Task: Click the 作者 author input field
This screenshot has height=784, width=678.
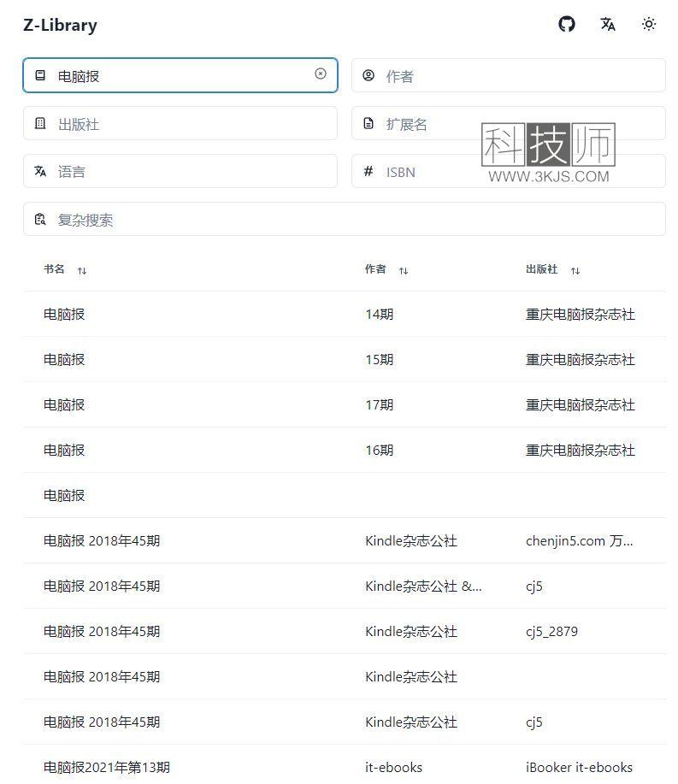Action: 509,75
